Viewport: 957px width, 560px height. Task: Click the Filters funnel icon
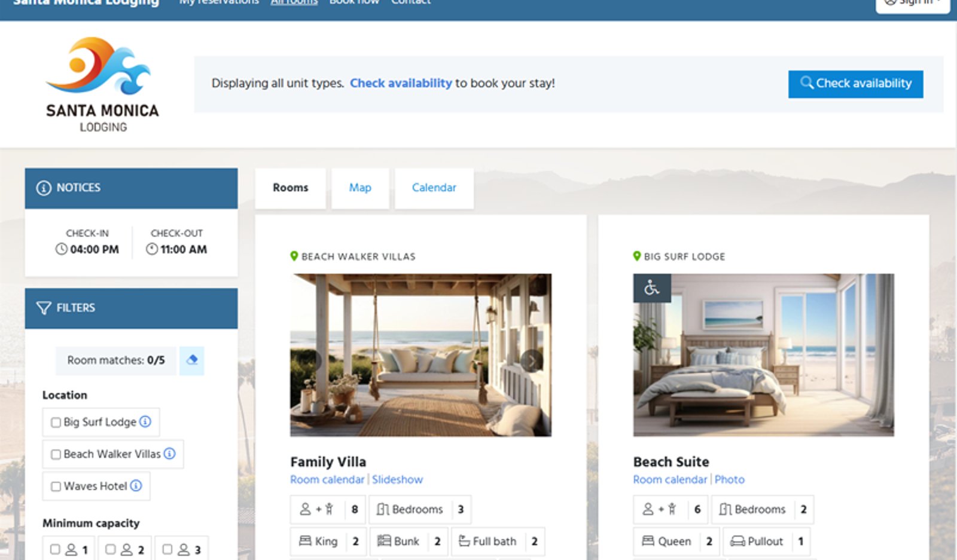click(x=44, y=308)
